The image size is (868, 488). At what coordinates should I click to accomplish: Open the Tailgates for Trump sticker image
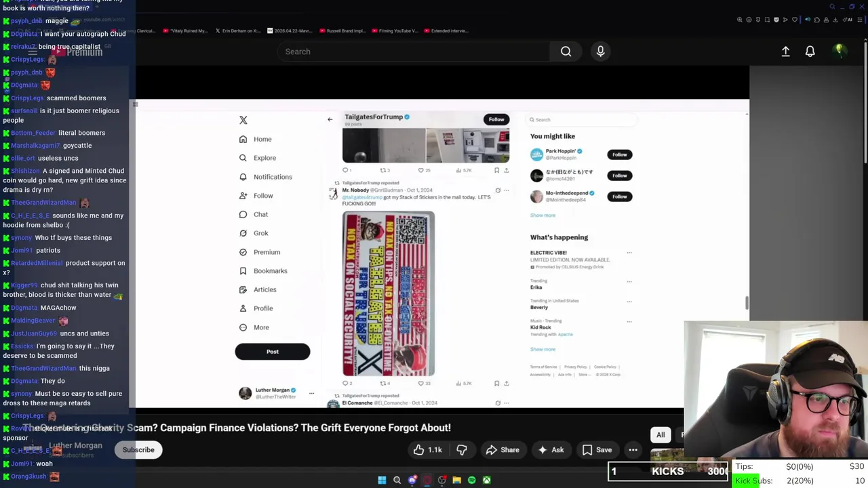389,293
